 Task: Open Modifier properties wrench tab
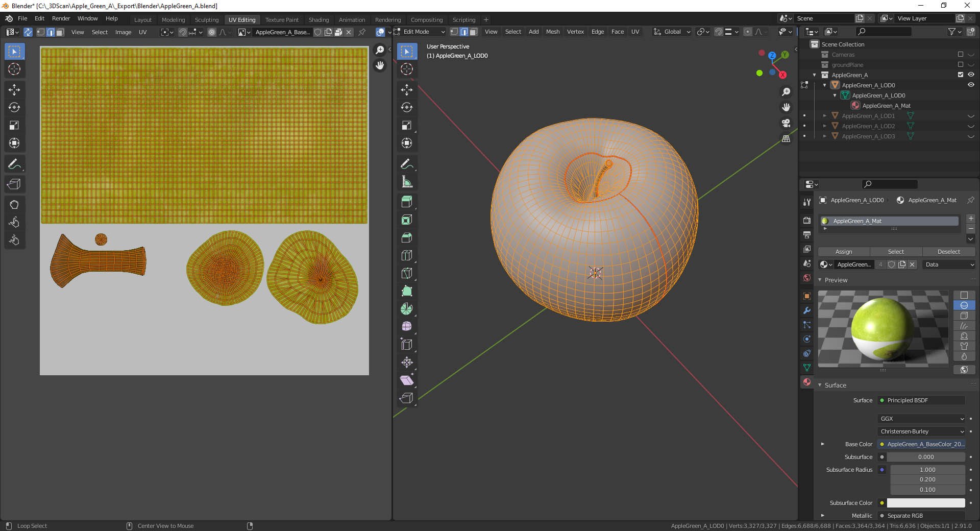(x=807, y=310)
